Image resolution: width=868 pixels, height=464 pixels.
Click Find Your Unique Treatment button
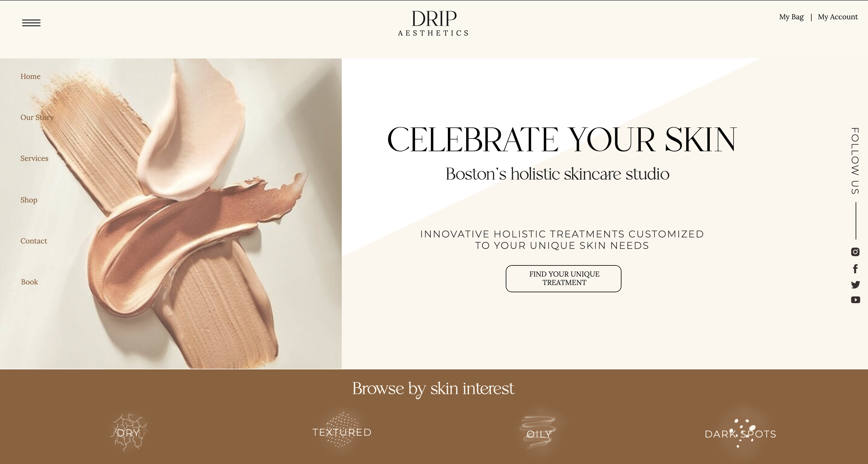click(x=563, y=279)
